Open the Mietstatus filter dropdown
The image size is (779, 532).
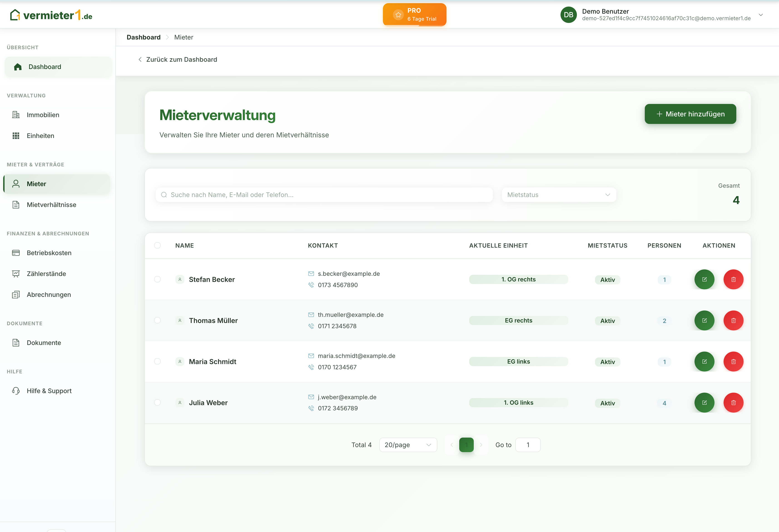(558, 195)
